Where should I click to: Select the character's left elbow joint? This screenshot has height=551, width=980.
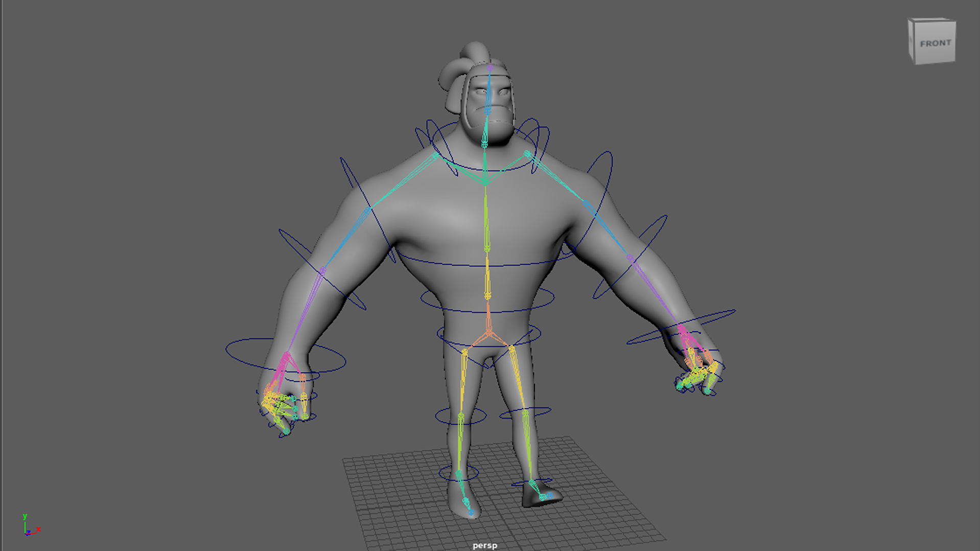pyautogui.click(x=630, y=258)
